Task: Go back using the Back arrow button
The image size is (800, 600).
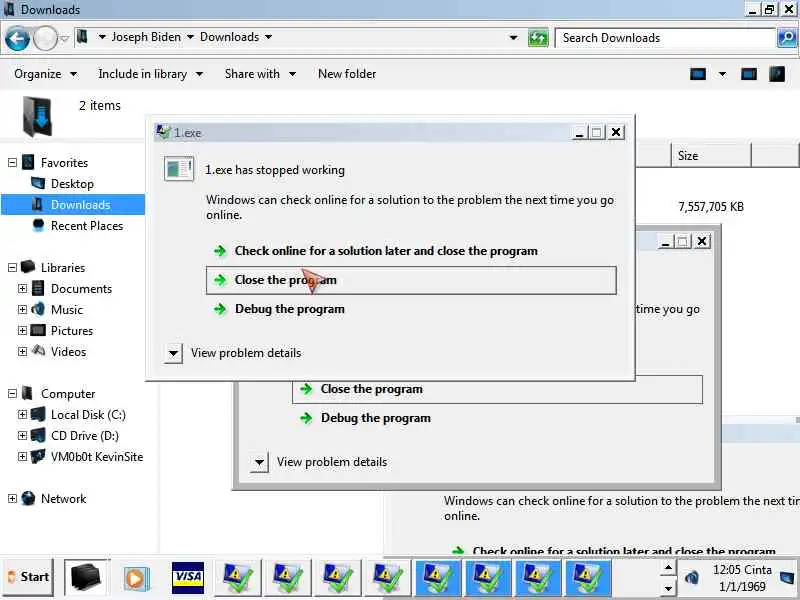Action: click(16, 39)
